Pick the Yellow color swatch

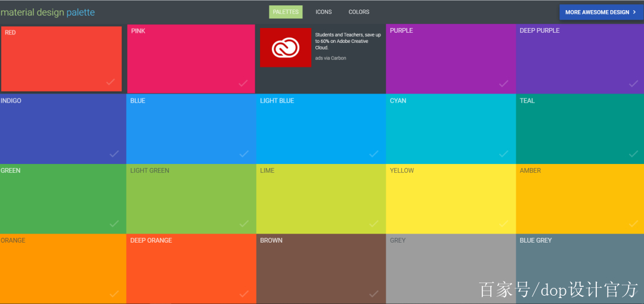451,199
